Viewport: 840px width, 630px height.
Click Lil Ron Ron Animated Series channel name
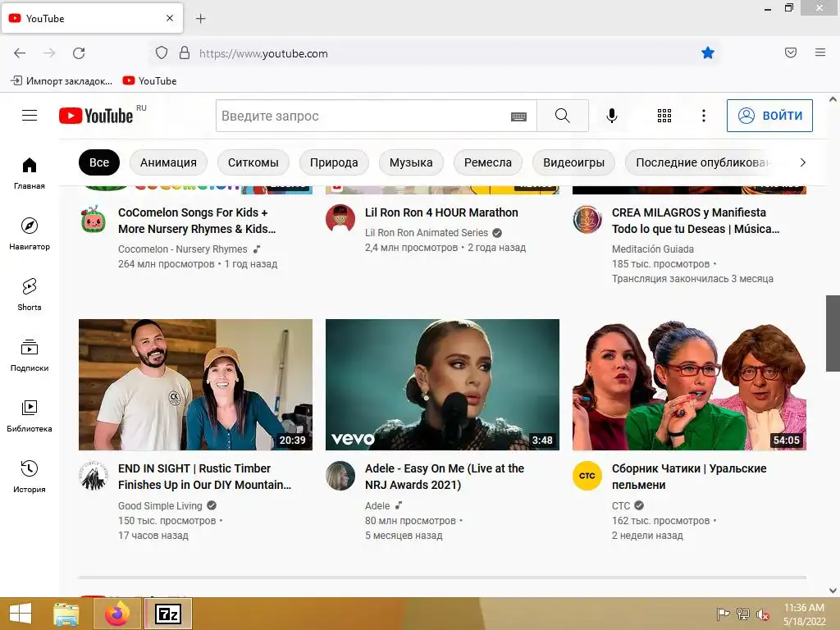pos(427,232)
